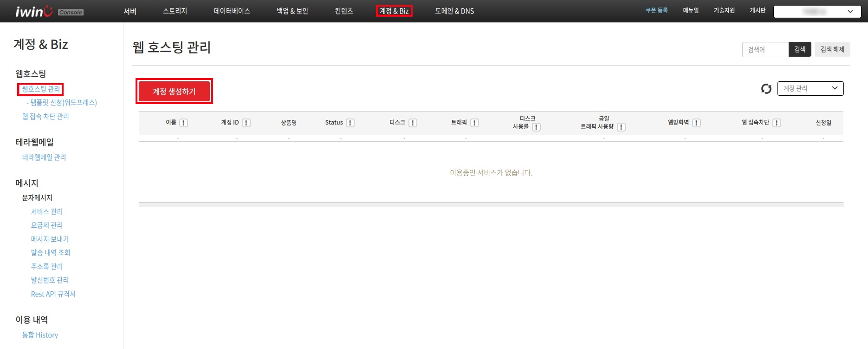868x349 pixels.
Task: Click the 상품명 column header
Action: (289, 123)
